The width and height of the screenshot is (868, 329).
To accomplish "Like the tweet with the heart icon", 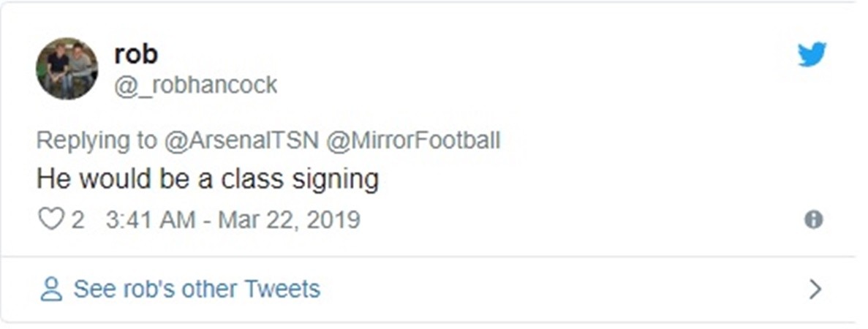I will [51, 219].
